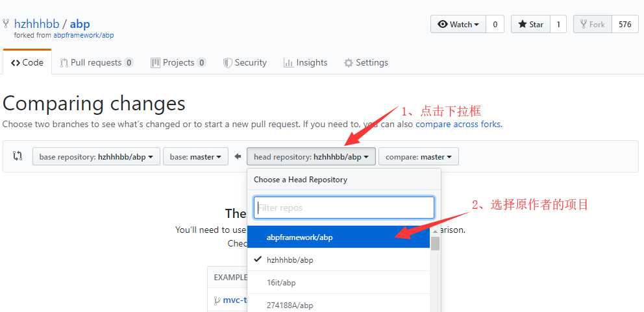Viewport: 644px width, 312px height.
Task: Open the compare: master branch dropdown
Action: tap(419, 156)
